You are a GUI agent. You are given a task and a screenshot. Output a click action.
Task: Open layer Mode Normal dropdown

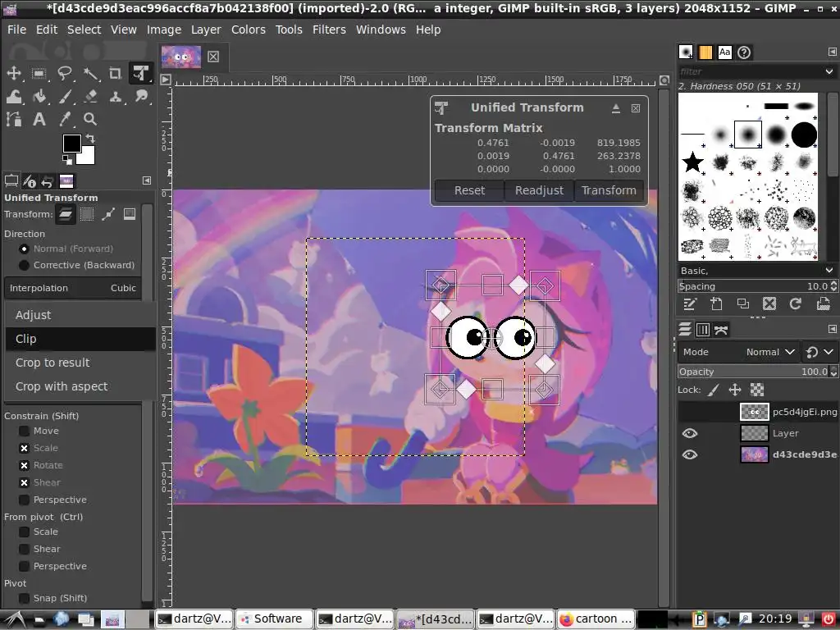(739, 352)
